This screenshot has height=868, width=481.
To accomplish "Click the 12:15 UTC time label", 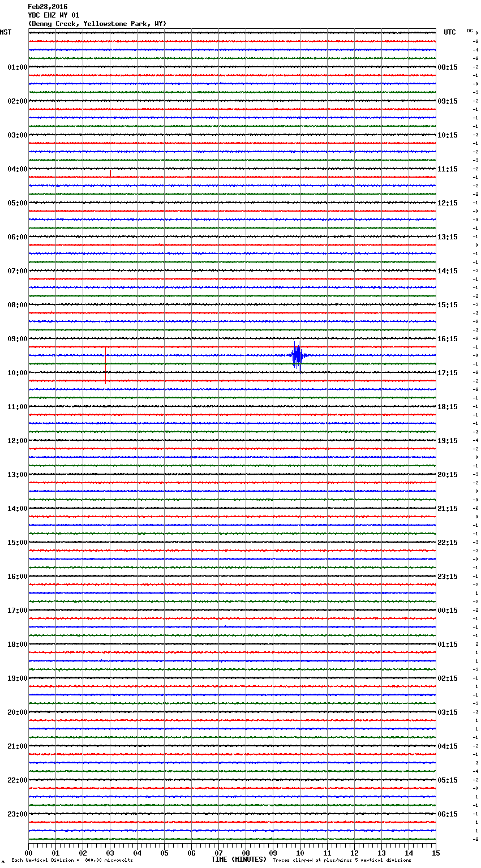I will click(x=448, y=203).
